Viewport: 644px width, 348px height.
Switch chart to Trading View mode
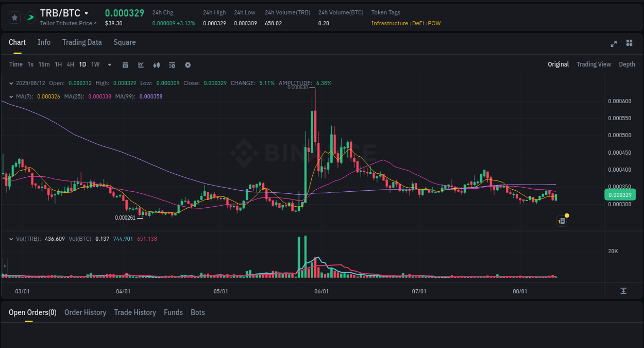coord(594,64)
